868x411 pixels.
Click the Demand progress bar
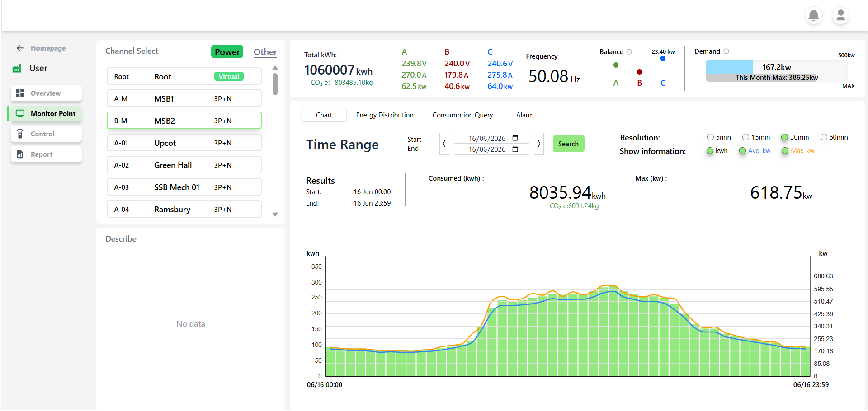pos(777,70)
